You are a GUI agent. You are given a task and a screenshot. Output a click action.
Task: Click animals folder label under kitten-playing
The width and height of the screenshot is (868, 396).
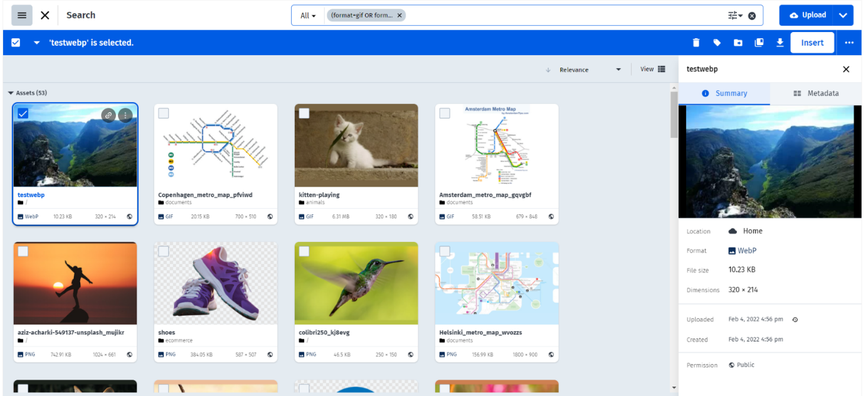tap(317, 202)
